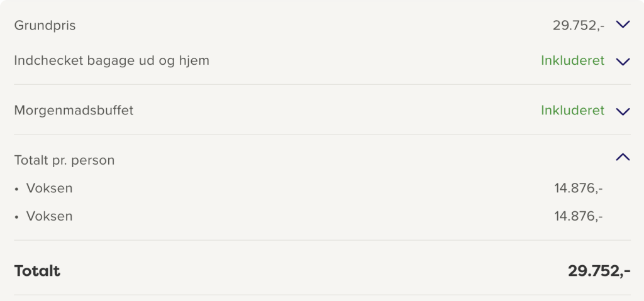644x301 pixels.
Task: Click Inkluderet next to Morgenmadsbuffet
Action: tap(572, 111)
